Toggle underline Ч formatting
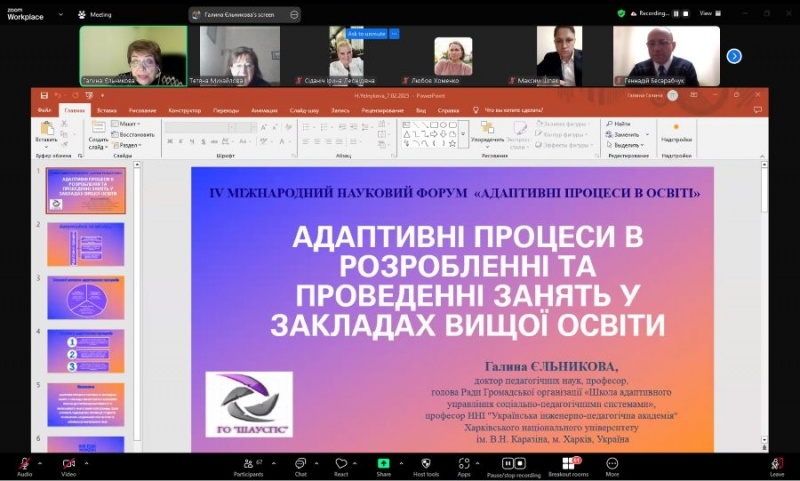Viewport: 800px width, 481px height. (x=192, y=141)
